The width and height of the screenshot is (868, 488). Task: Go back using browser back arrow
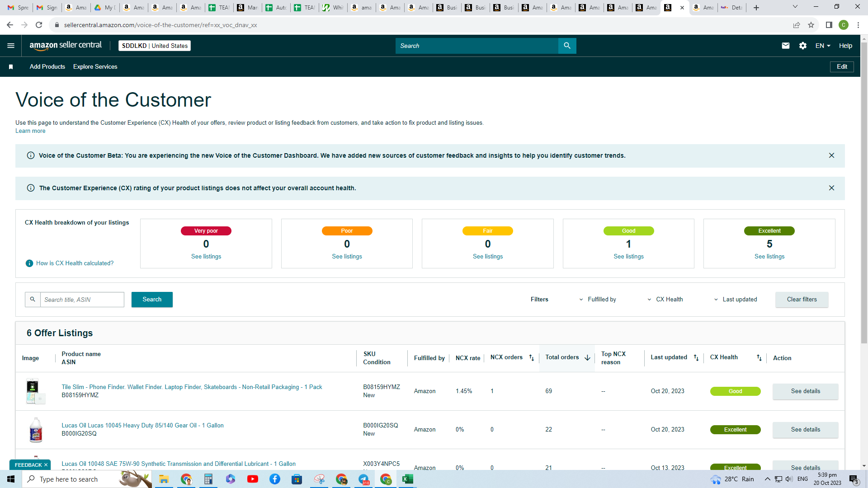pos(10,25)
